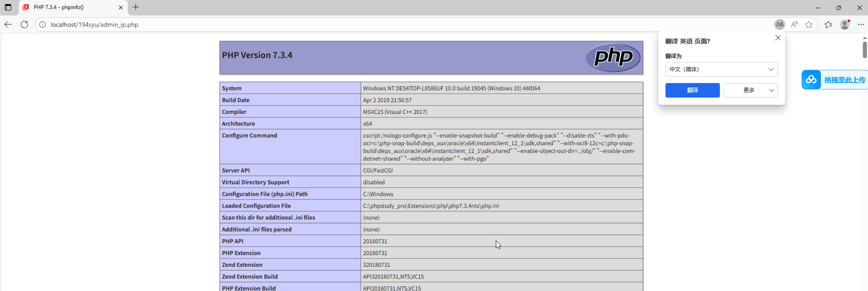Open the tab actions menu icon
This screenshot has width=868, height=291.
coord(8,7)
